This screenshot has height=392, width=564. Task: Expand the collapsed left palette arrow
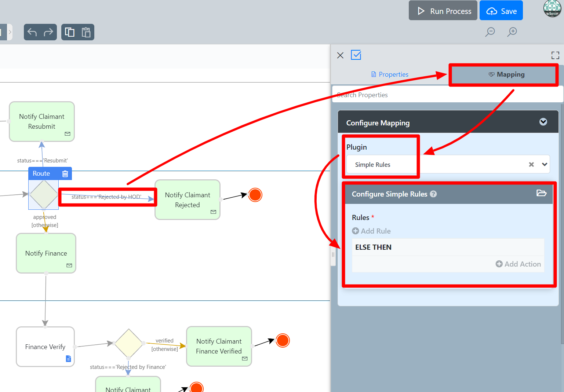point(10,32)
